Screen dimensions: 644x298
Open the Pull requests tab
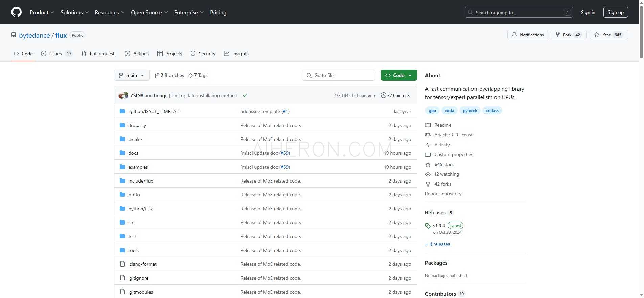coord(99,54)
